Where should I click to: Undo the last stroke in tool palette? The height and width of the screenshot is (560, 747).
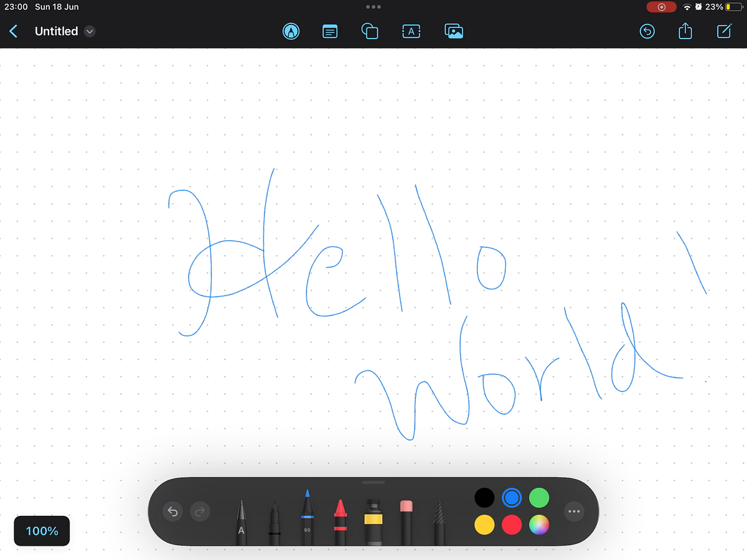pyautogui.click(x=172, y=512)
